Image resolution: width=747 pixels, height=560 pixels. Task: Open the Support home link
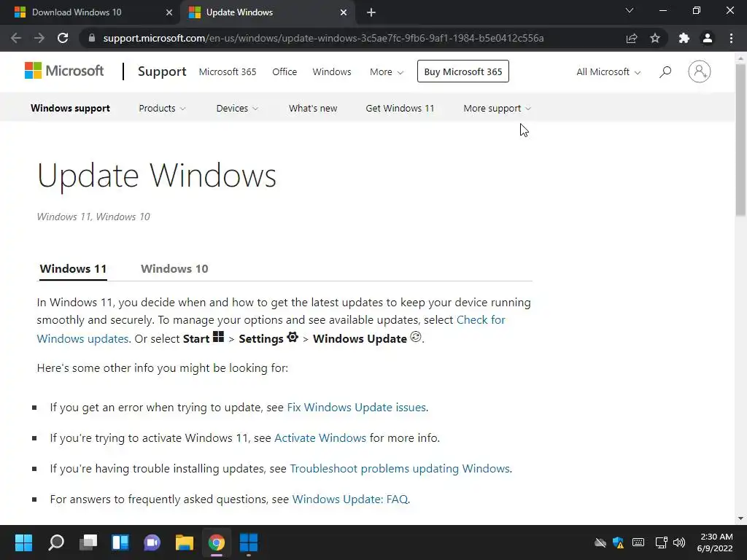point(162,71)
